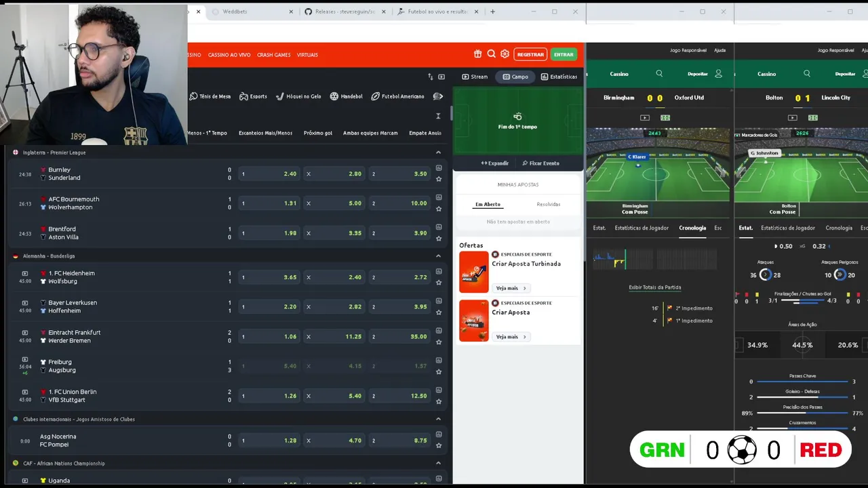Favorite the Bournemouth vs Wolverhampton match star
The width and height of the screenshot is (868, 488).
coord(439,209)
